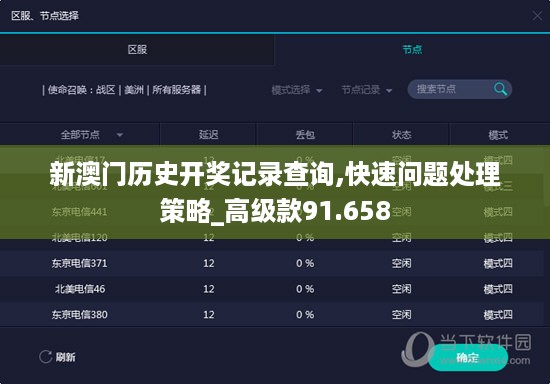This screenshot has height=384, width=550.
Task: Sort by the 延迟 column header
Action: 208,135
